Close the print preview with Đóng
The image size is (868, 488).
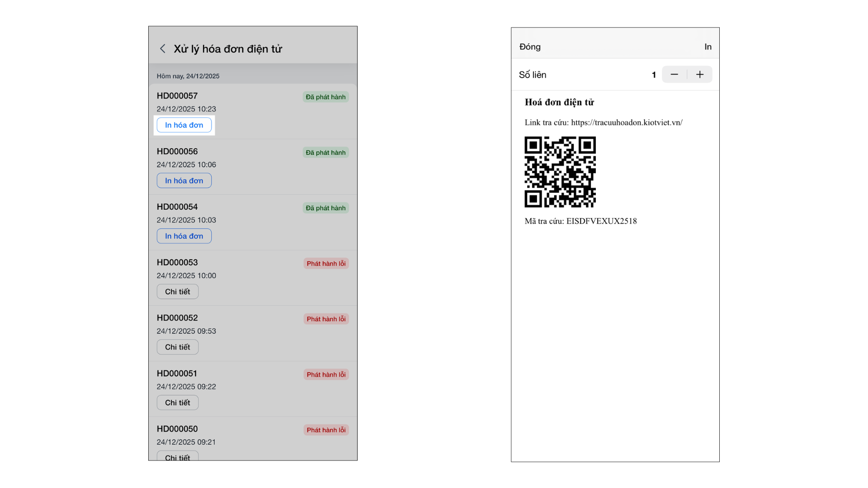pos(530,47)
